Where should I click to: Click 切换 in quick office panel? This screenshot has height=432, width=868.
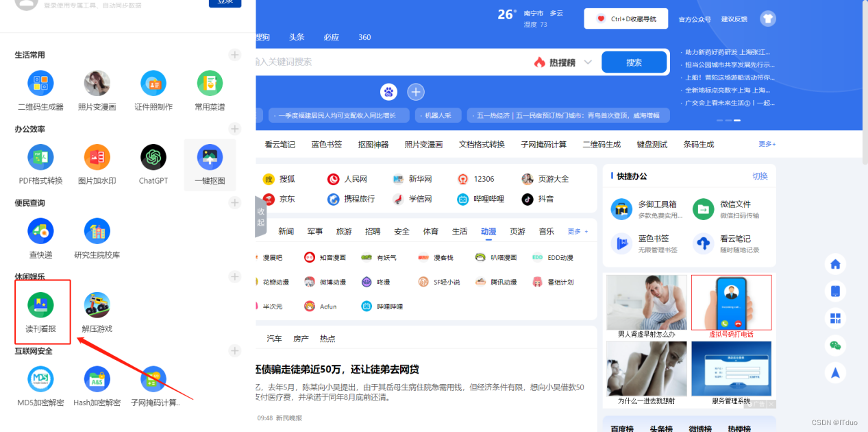coord(760,176)
